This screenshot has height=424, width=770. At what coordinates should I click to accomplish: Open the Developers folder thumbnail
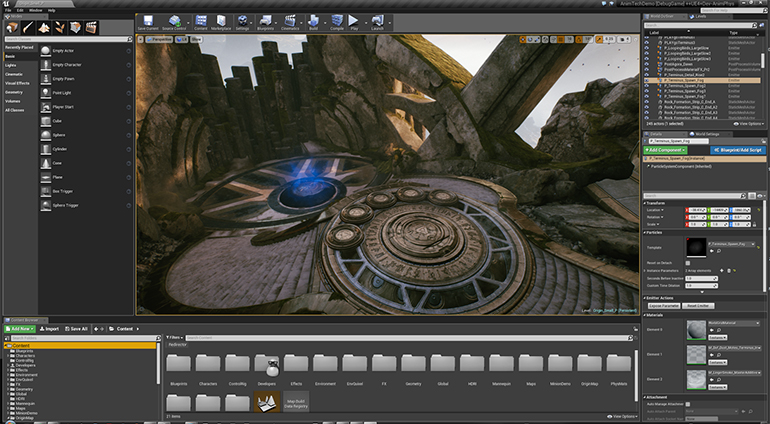click(267, 366)
